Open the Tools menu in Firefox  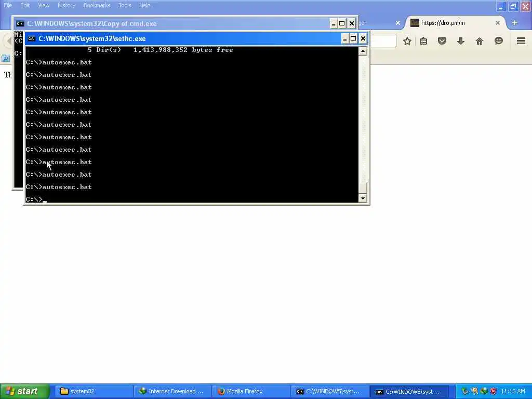[125, 5]
